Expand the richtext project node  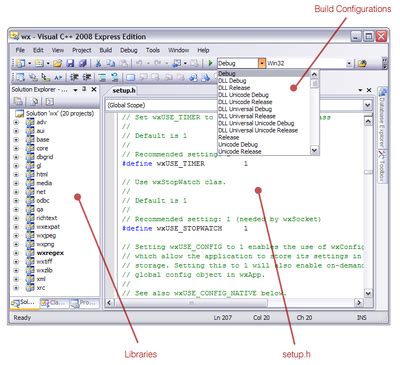click(16, 218)
